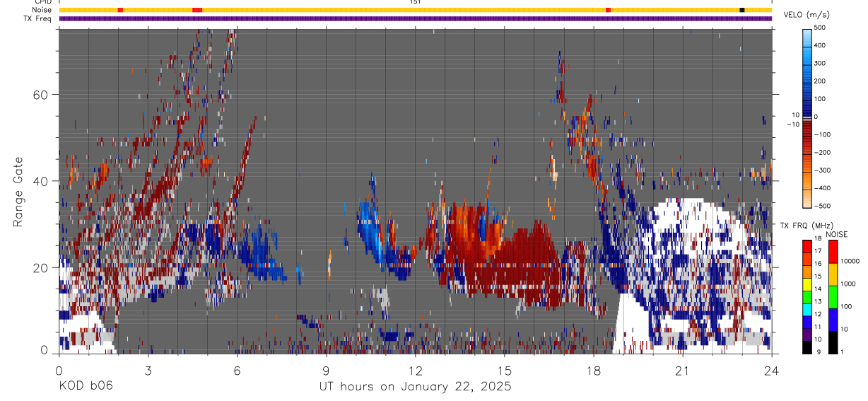868x401 pixels.
Task: Click the 9 tick on UT hours axis
Action: click(326, 371)
